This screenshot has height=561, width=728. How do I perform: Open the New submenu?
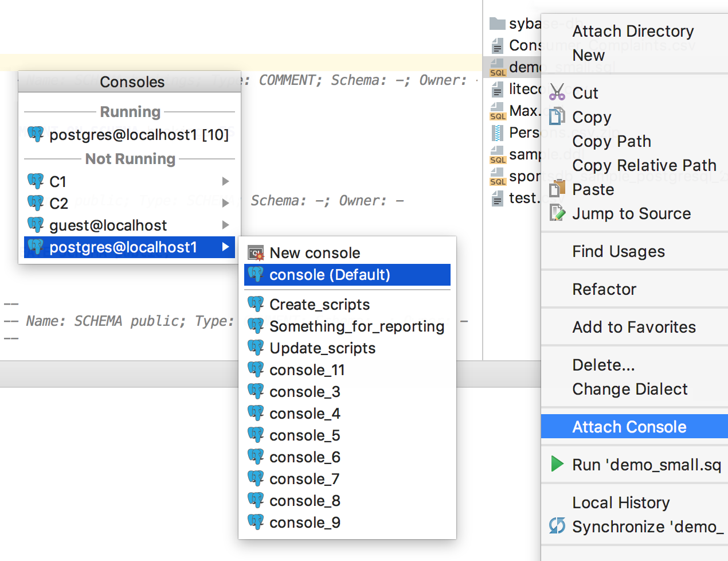pos(635,55)
